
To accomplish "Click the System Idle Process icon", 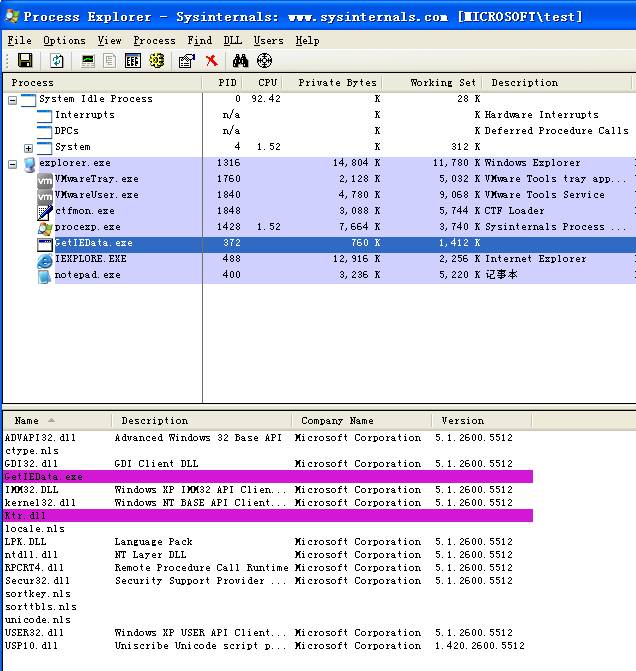I will point(28,100).
